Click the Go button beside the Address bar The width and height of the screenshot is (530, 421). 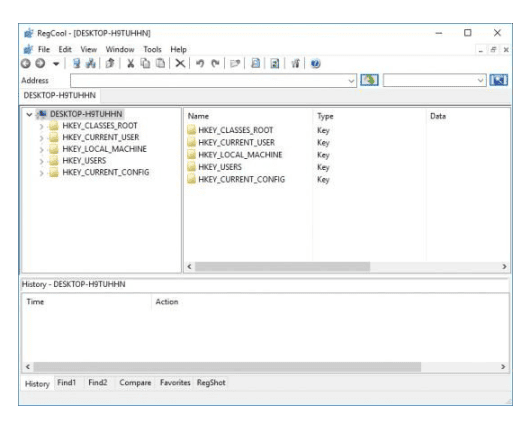tap(369, 80)
